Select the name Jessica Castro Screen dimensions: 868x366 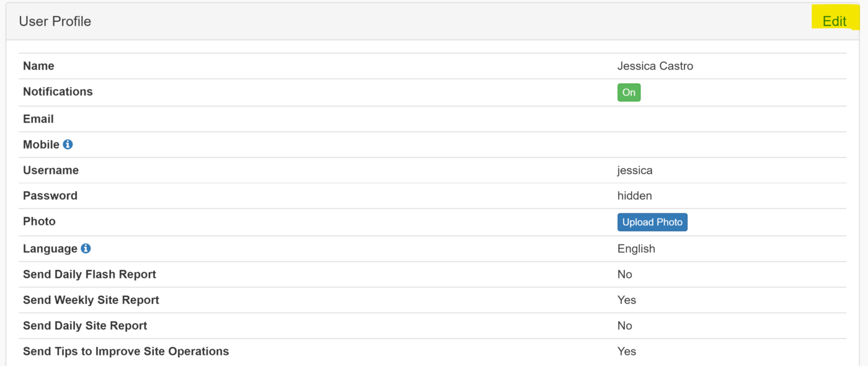(655, 66)
